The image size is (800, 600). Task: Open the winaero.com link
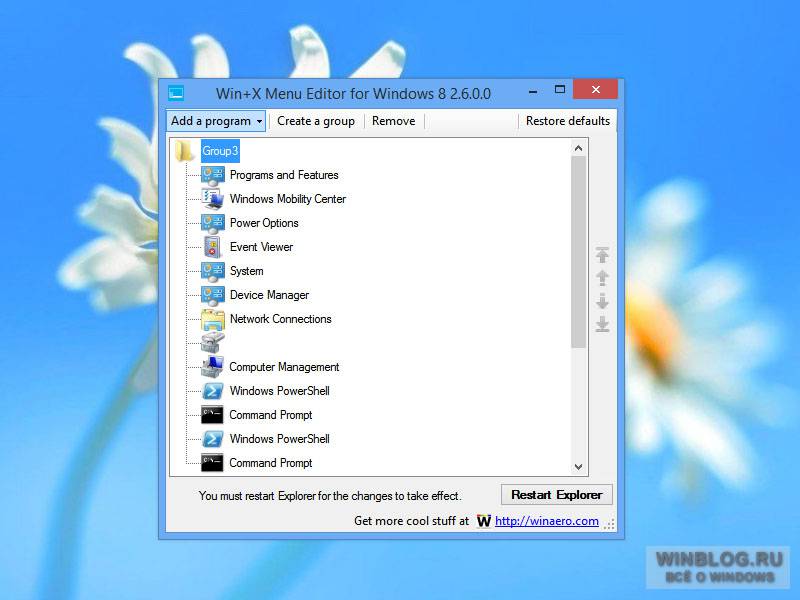point(547,521)
